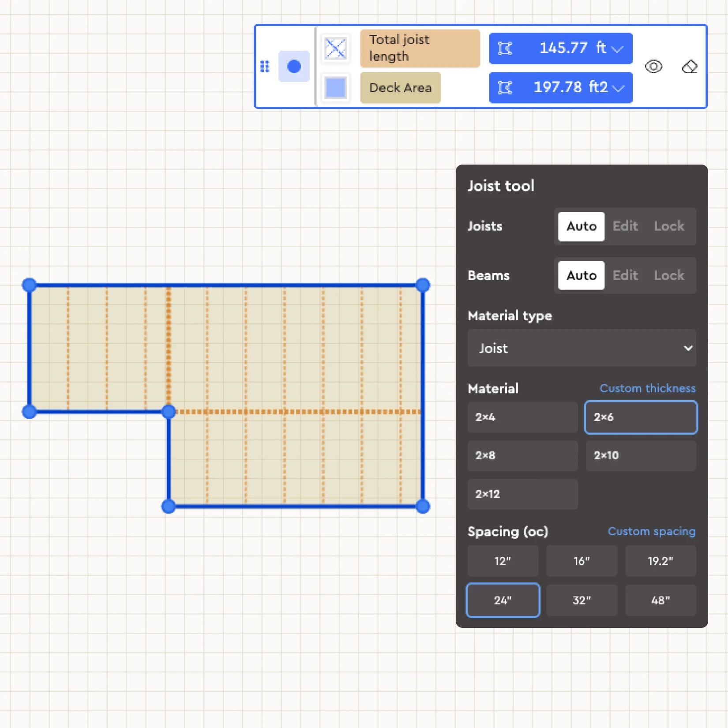This screenshot has width=728, height=728.
Task: Switch Joists mode to Lock
Action: [669, 226]
